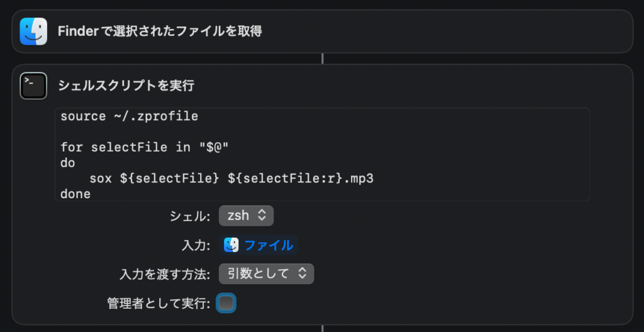Click the シェル: label
Image resolution: width=644 pixels, height=332 pixels.
point(190,216)
